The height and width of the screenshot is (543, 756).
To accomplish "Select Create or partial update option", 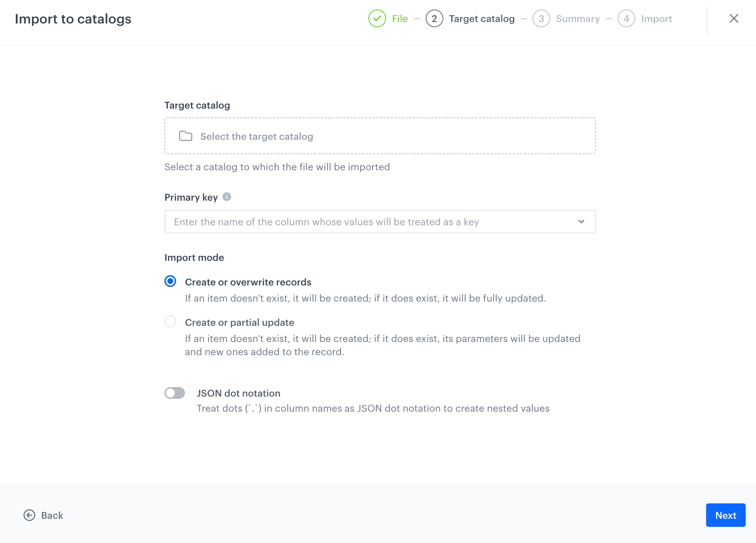I will click(170, 322).
